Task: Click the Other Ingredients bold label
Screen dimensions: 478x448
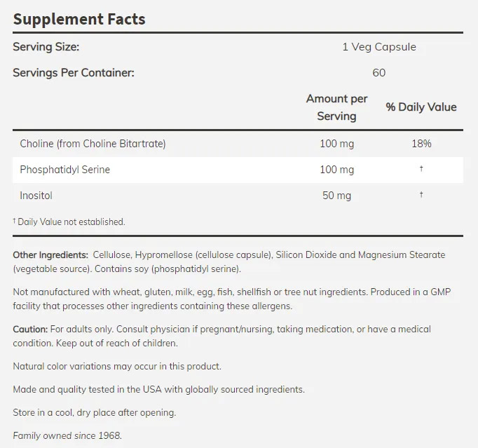Action: (50, 254)
